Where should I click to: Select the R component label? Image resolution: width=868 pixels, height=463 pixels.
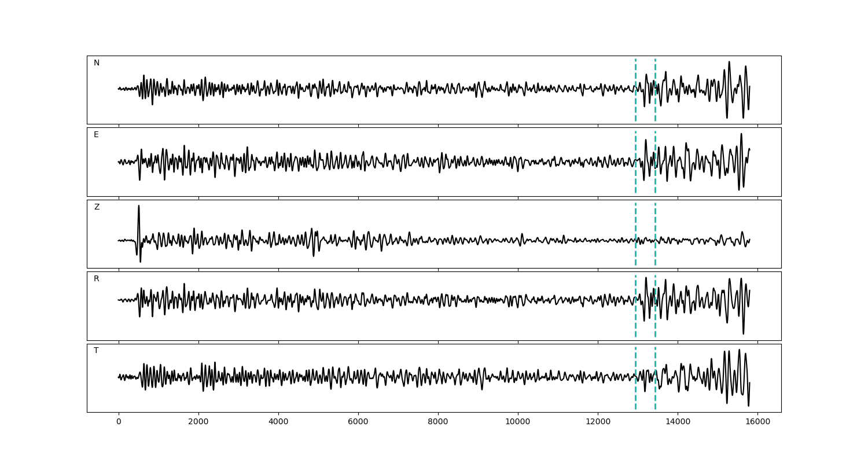tap(97, 279)
